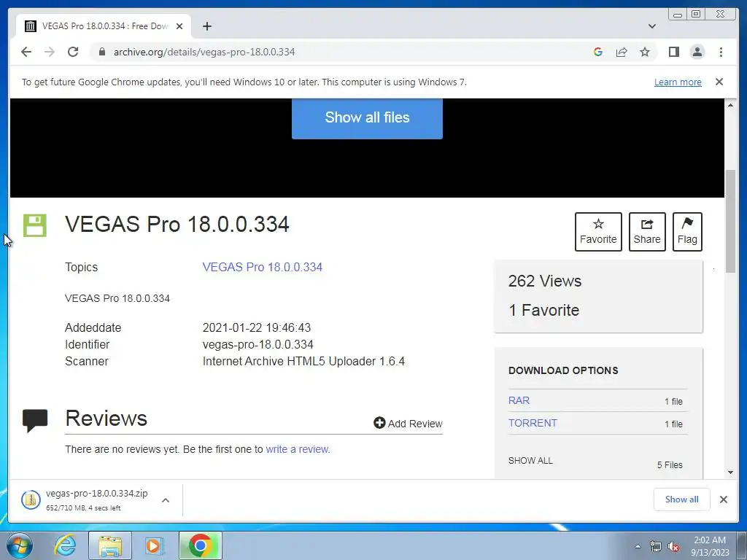Click the write a review link
This screenshot has height=560, width=747.
click(x=297, y=449)
